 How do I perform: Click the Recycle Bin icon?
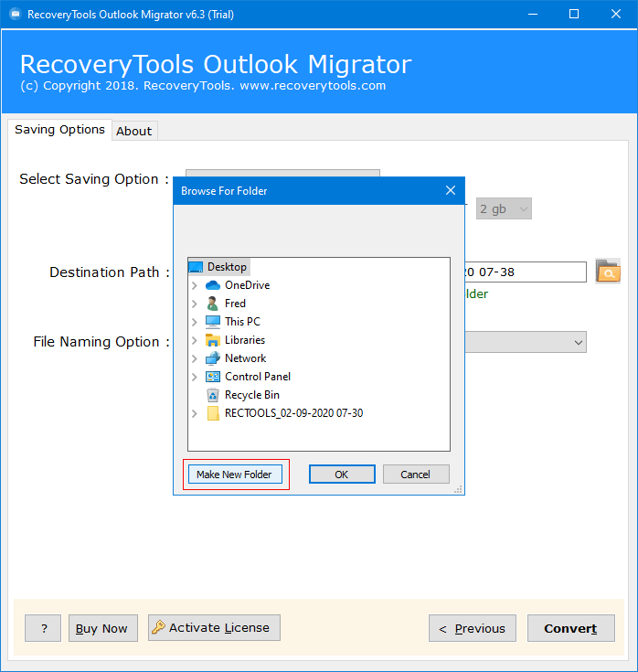coord(213,395)
